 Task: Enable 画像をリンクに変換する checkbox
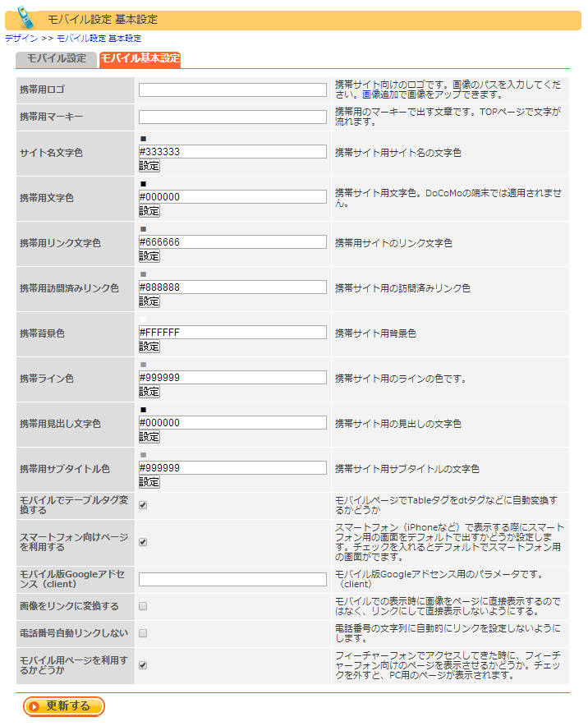click(x=143, y=606)
